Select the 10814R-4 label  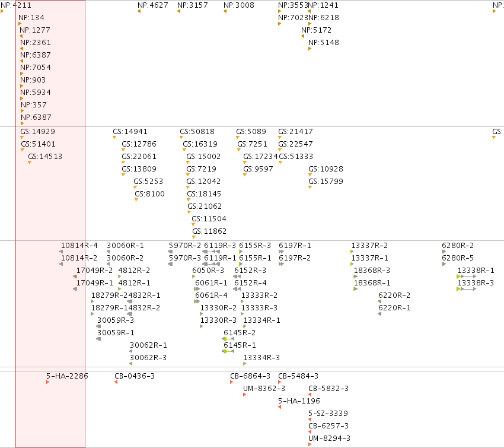click(79, 246)
